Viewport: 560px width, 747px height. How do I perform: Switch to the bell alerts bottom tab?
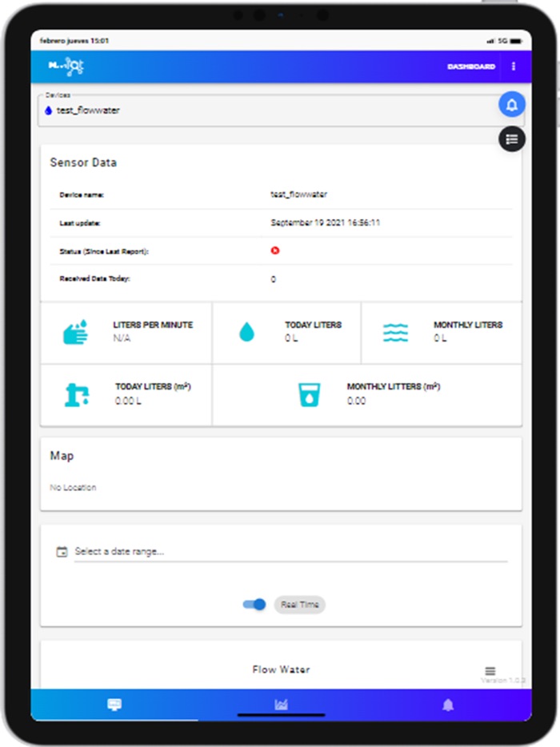pyautogui.click(x=448, y=705)
